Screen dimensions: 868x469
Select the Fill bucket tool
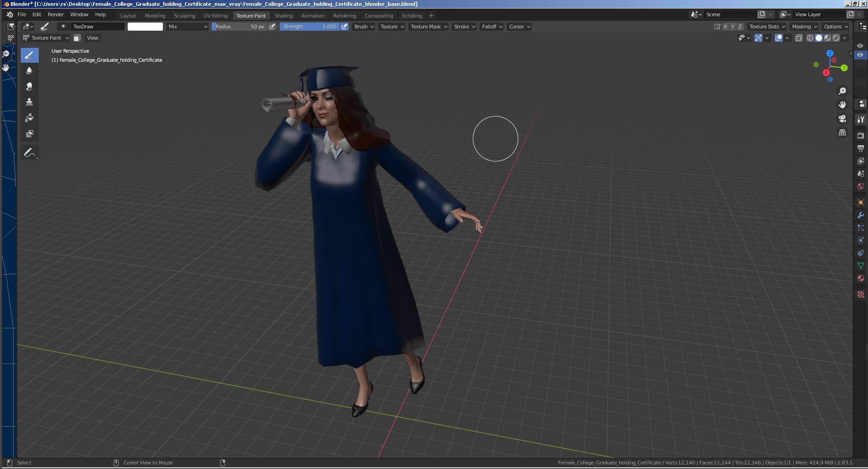(x=29, y=118)
